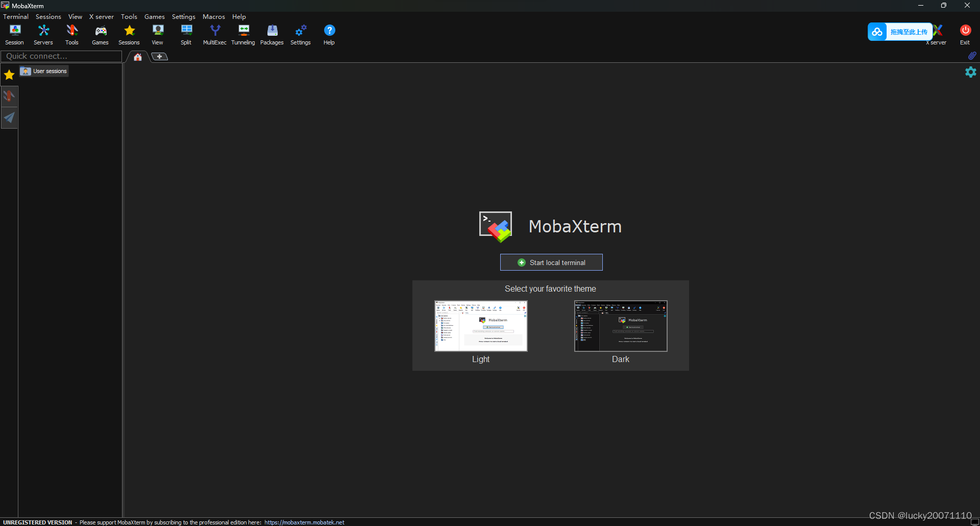The image size is (980, 526).
Task: Open the Macros menu
Action: 214,17
